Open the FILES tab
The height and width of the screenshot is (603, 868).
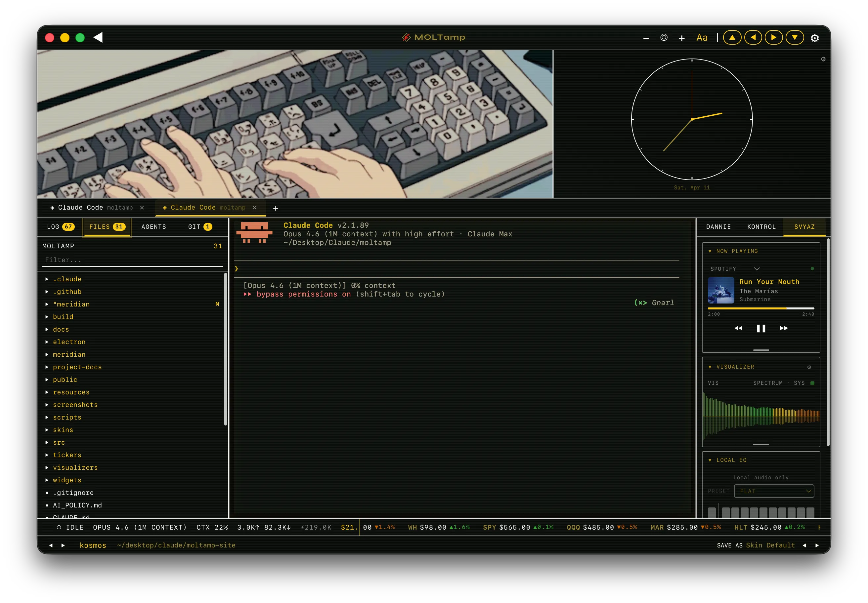[x=107, y=227]
